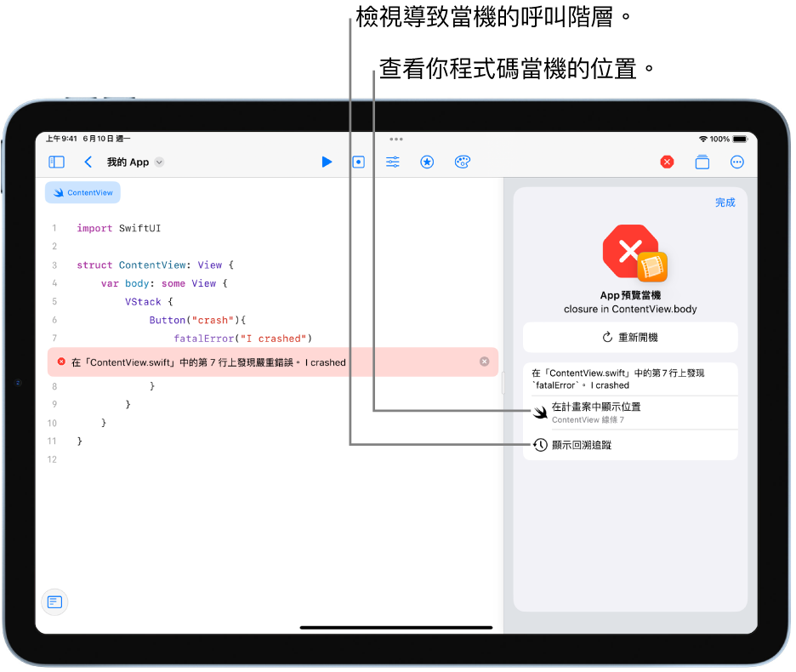Select 顯示回溯追蹤 backtrace entry
The width and height of the screenshot is (796, 672).
[630, 445]
